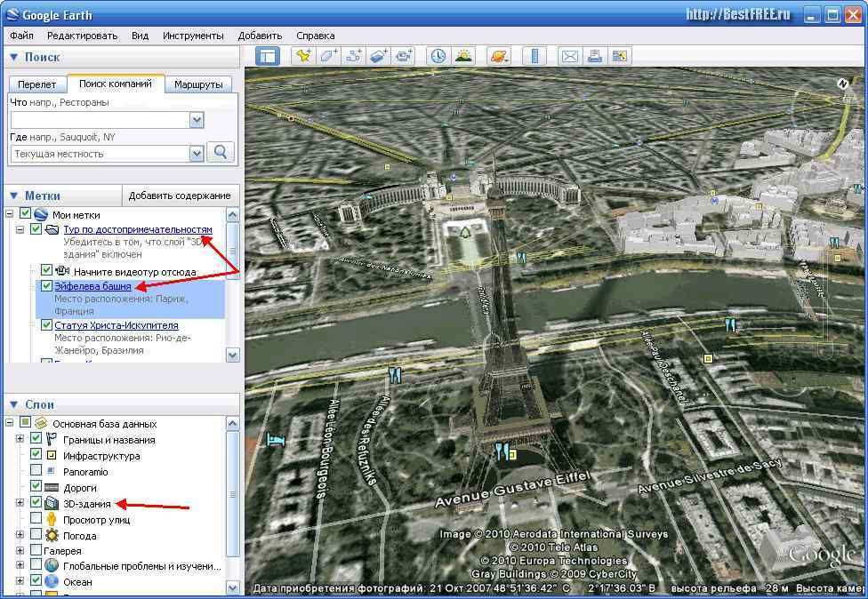This screenshot has height=599, width=868.
Task: Select the Начните видеотур отсюда item
Action: click(x=135, y=272)
